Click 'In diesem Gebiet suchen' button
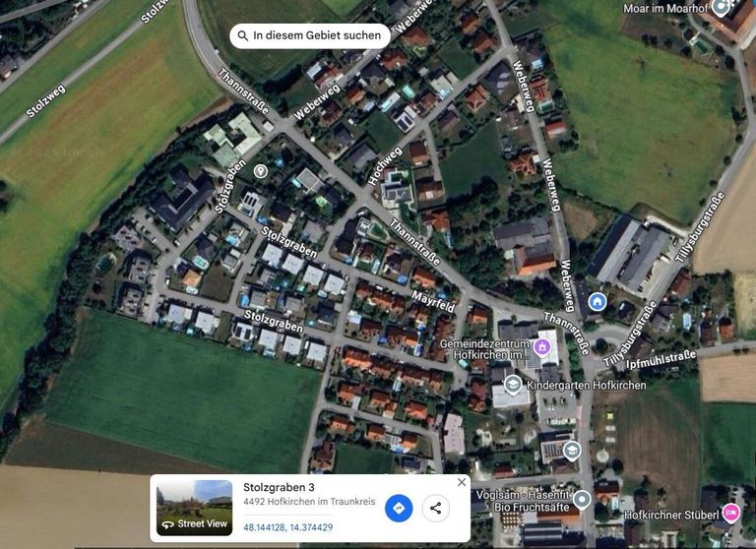This screenshot has height=549, width=756. (x=309, y=35)
